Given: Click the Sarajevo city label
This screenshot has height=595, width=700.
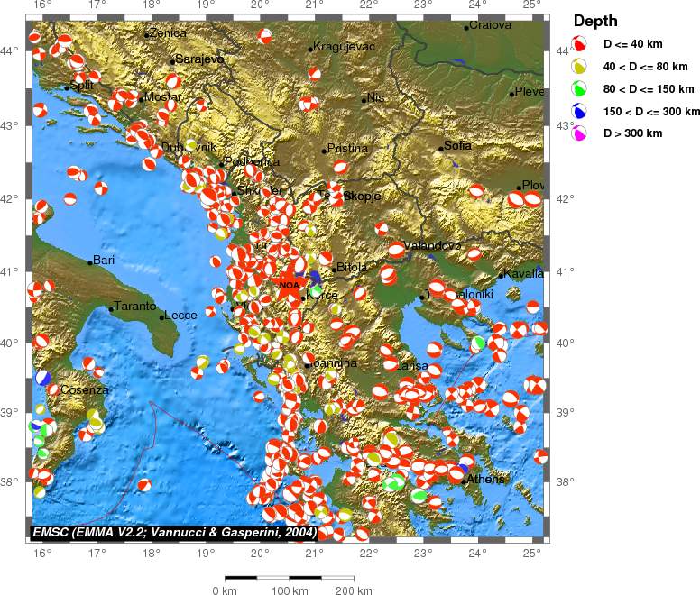Looking at the screenshot, I should click(x=198, y=59).
